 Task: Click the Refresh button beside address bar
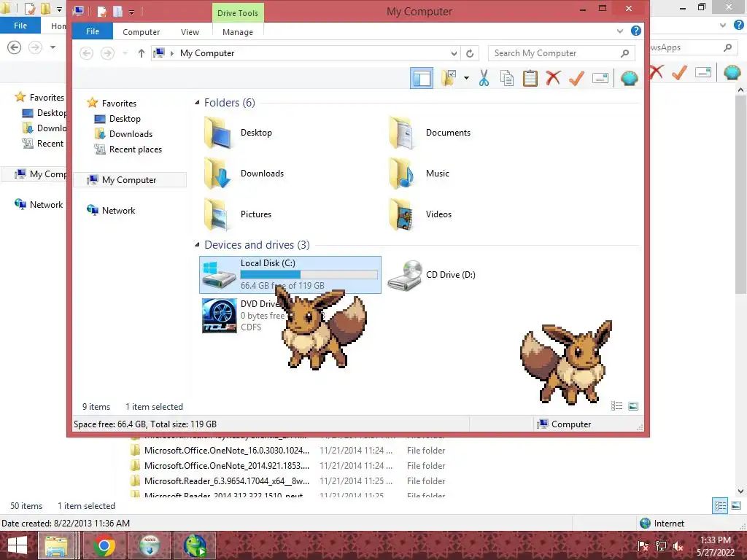(x=470, y=53)
